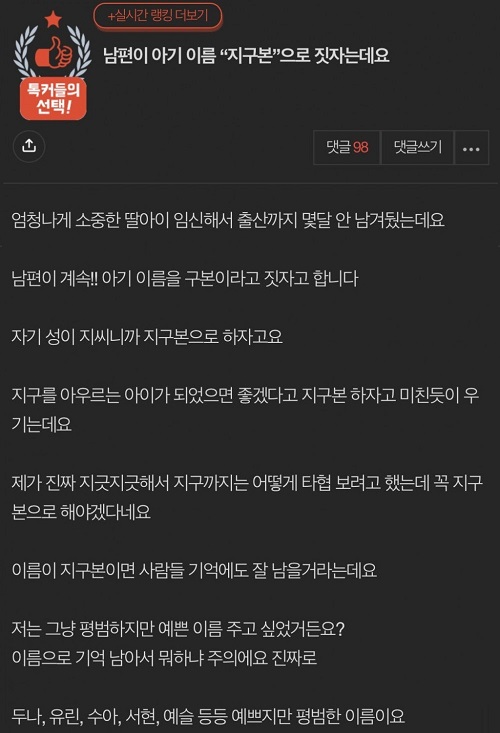Click the line mentioning 구본이라고 짓자고

pos(185,278)
